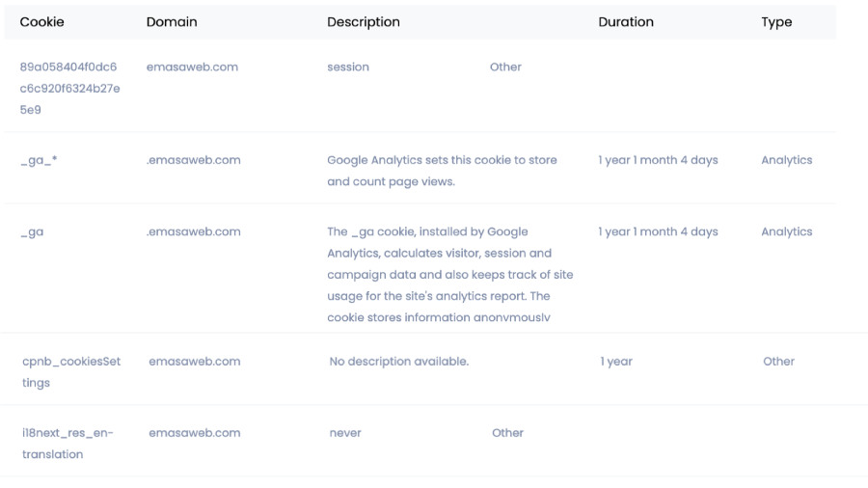Click the duration value in the _ga row
The image size is (868, 488).
tap(658, 231)
